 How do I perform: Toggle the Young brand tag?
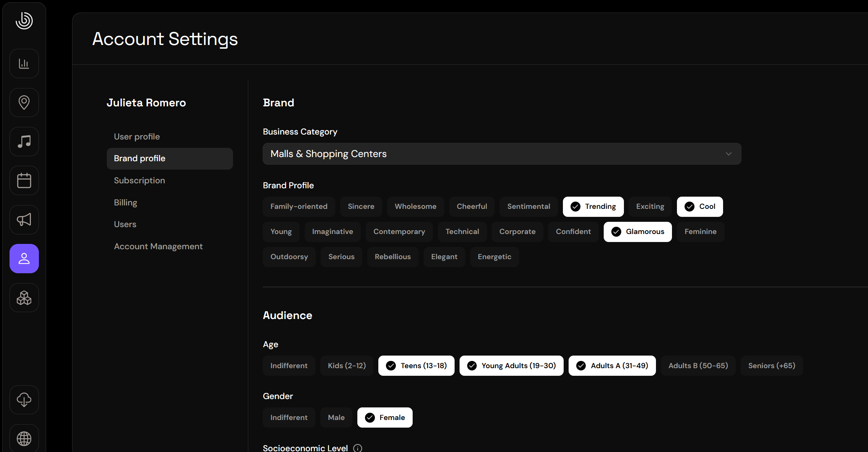coord(281,232)
